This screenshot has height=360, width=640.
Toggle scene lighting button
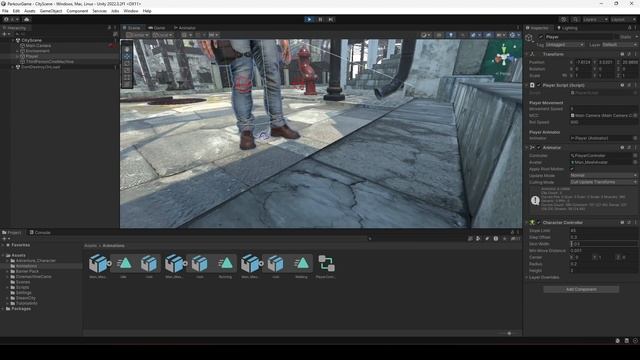pyautogui.click(x=451, y=35)
